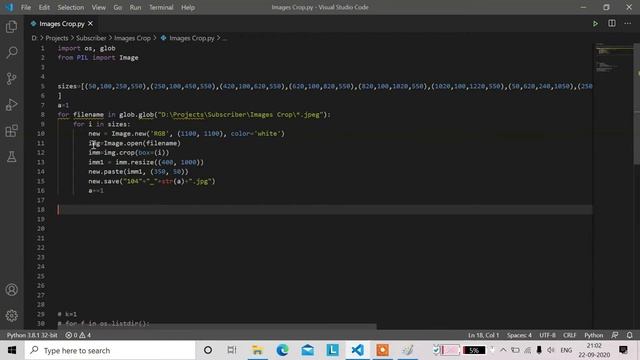Click the glob.glob path string on line 8
This screenshot has width=640, height=360.
pyautogui.click(x=240, y=115)
